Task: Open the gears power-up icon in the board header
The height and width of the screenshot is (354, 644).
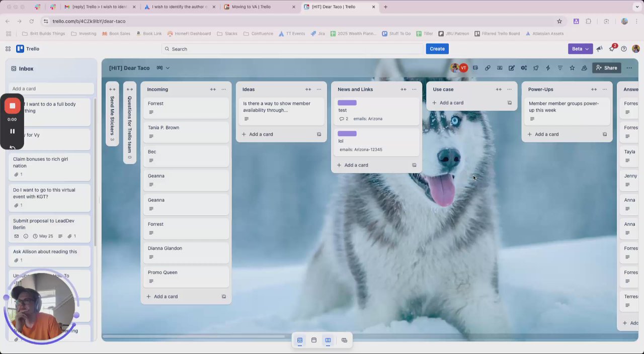Action: click(x=524, y=68)
